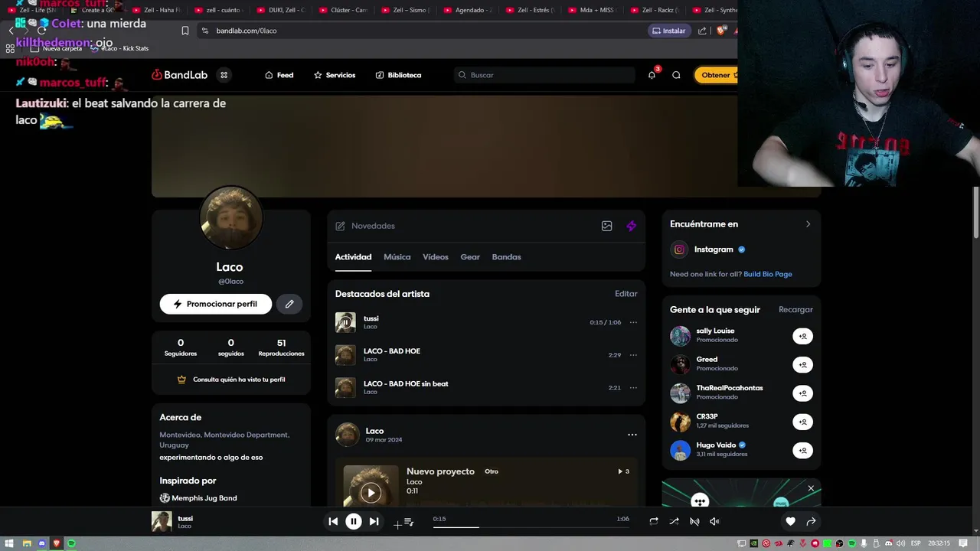Open options for LACO - BAD HOE sin beat
Image resolution: width=980 pixels, height=551 pixels.
633,387
